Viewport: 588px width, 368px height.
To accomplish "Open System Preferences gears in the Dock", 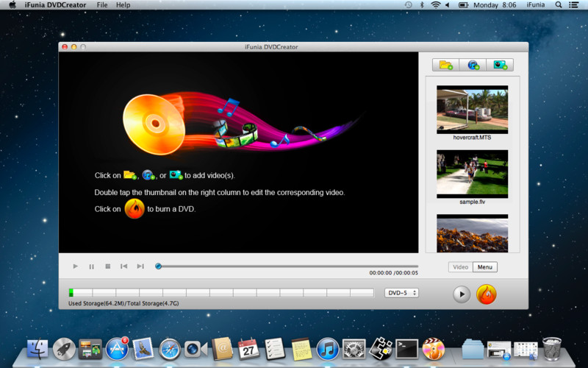I will click(x=354, y=349).
